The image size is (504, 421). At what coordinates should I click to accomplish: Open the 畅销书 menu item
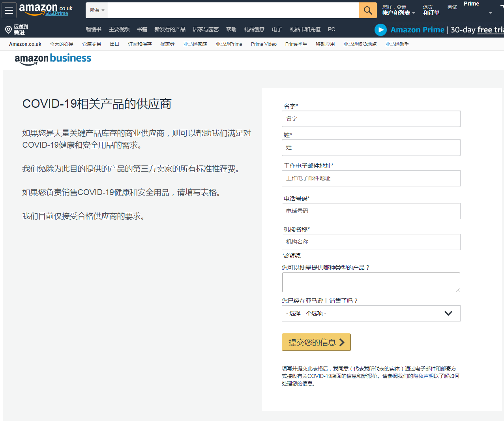click(94, 29)
